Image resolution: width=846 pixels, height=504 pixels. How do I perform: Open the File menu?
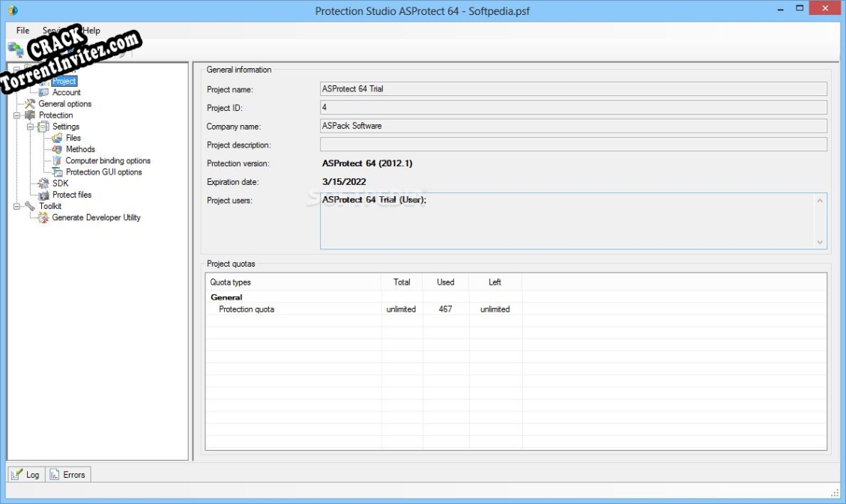click(x=22, y=31)
